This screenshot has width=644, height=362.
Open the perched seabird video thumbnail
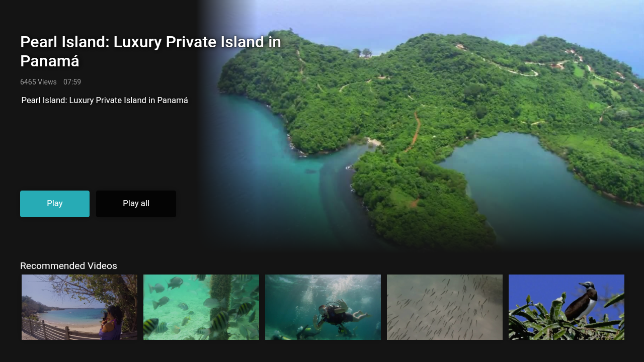pos(567,307)
